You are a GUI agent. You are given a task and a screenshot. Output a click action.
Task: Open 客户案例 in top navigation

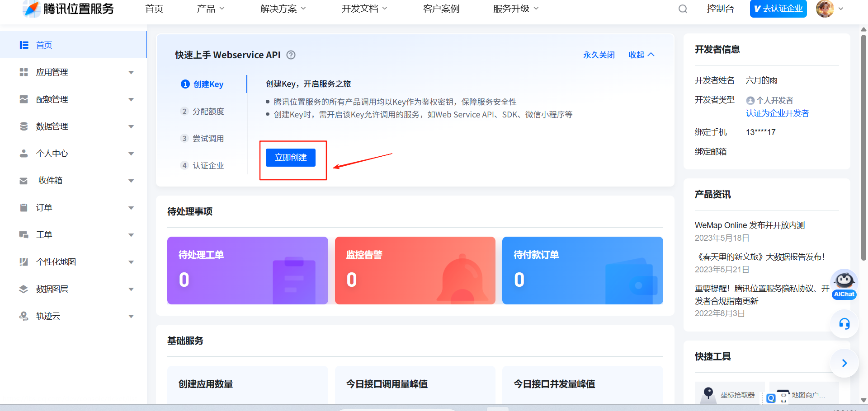441,9
